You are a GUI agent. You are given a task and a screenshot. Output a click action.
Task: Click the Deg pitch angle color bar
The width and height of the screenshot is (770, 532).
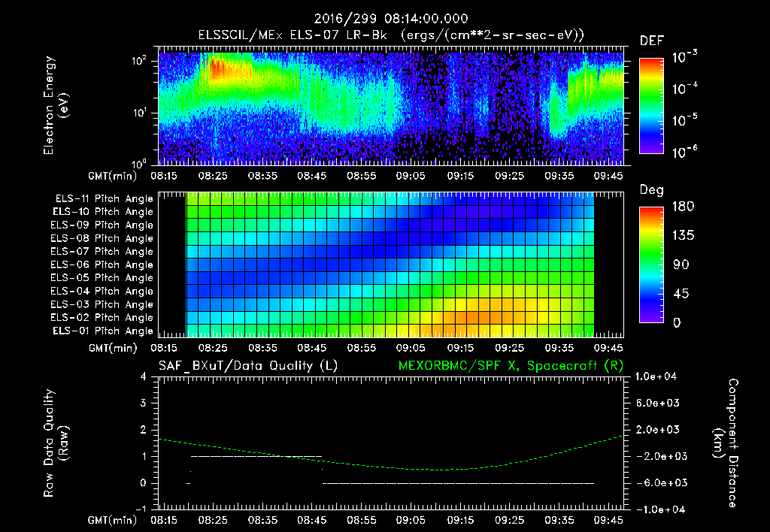[x=651, y=264]
